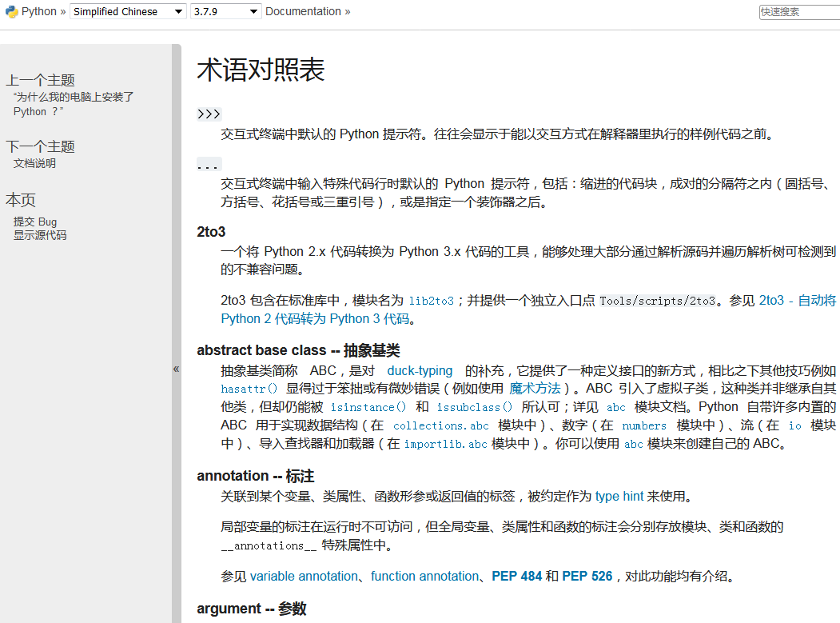Go to the Documentation breadcrumb link
This screenshot has width=840, height=623.
click(303, 11)
